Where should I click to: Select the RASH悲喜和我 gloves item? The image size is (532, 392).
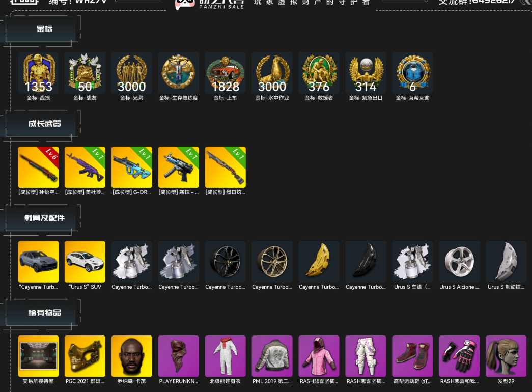tap(459, 356)
